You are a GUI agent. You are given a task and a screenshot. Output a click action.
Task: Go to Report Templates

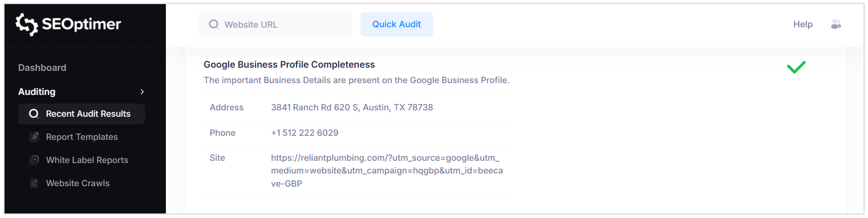pos(82,137)
